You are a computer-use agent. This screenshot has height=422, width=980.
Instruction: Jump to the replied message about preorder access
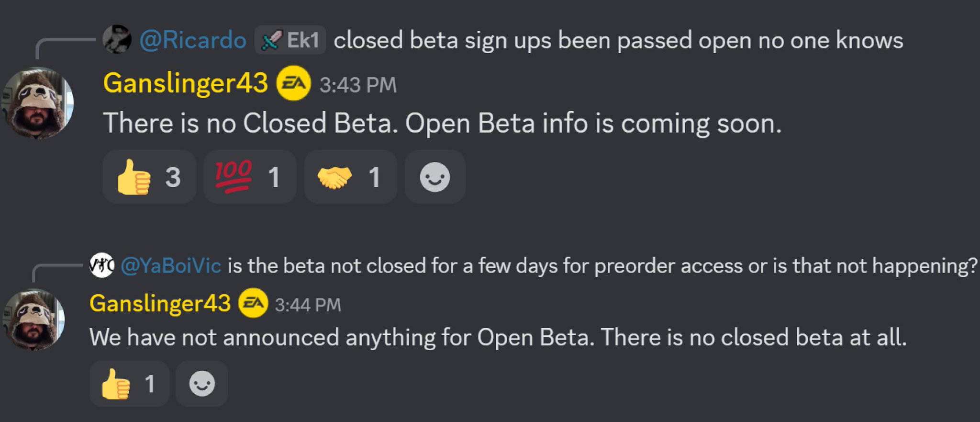pyautogui.click(x=602, y=265)
